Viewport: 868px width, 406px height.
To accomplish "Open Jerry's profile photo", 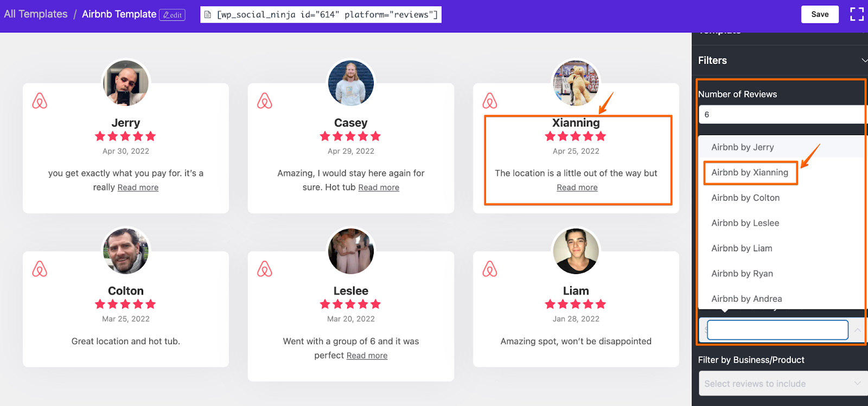I will point(126,83).
